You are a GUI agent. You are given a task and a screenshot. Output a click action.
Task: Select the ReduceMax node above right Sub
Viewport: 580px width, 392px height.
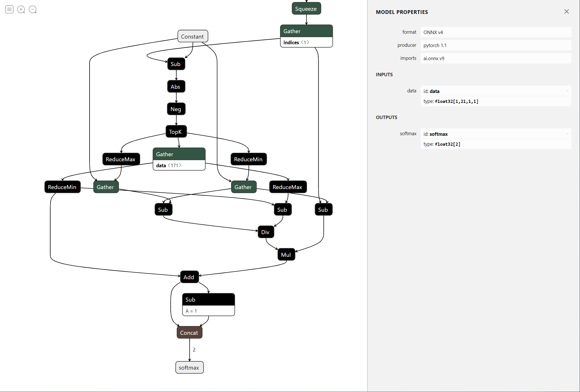click(x=288, y=187)
